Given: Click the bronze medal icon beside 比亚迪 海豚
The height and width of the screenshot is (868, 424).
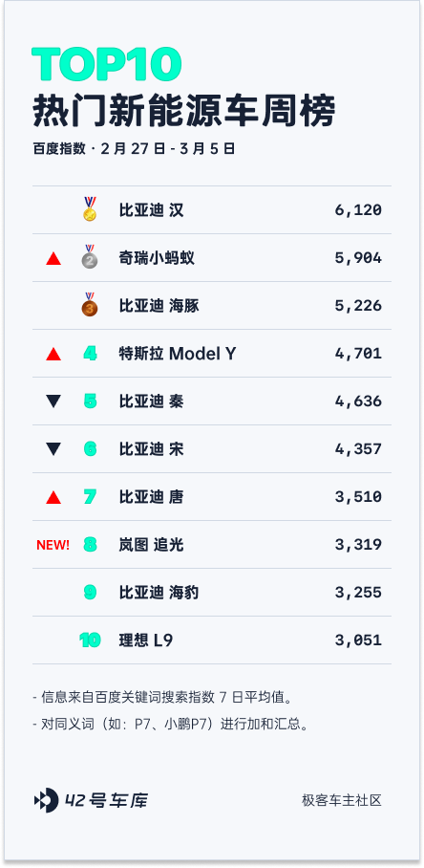Looking at the screenshot, I should click(90, 304).
